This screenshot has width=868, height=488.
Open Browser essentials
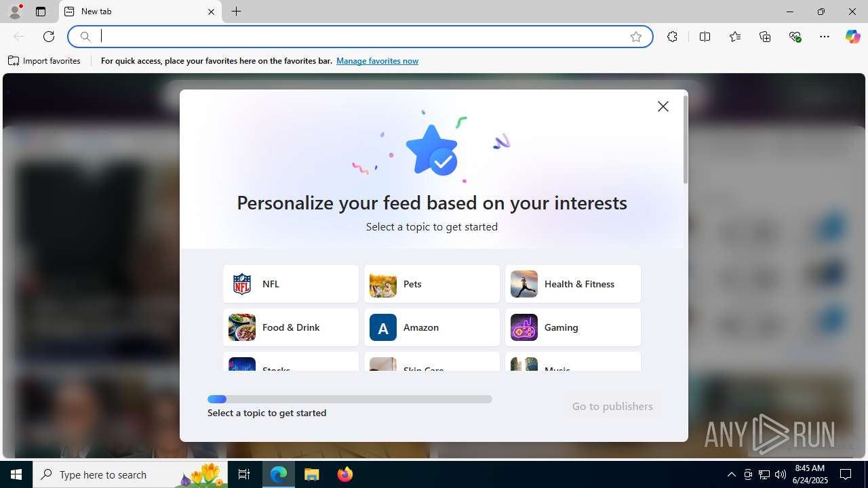click(795, 37)
